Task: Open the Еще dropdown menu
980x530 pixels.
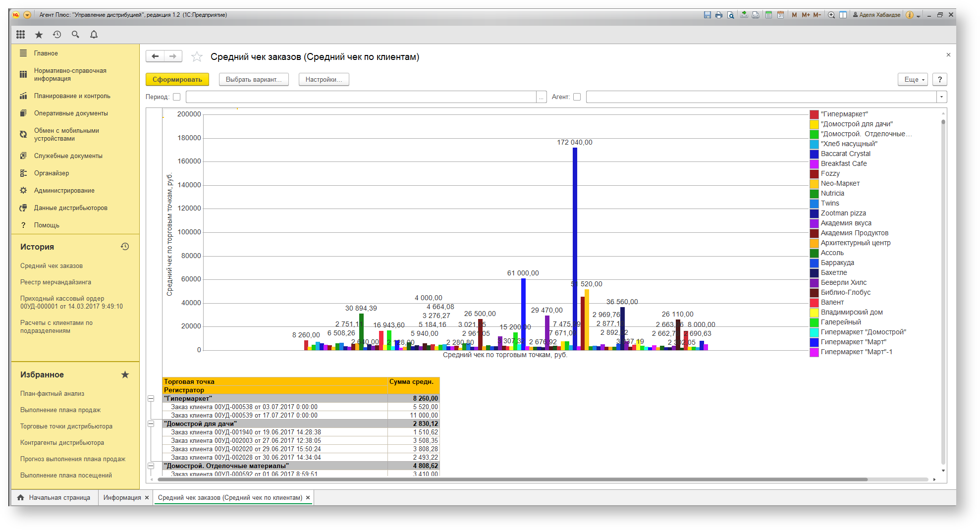Action: 913,79
